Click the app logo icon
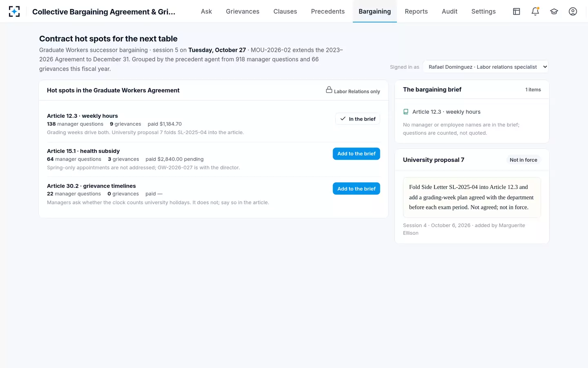 (14, 11)
